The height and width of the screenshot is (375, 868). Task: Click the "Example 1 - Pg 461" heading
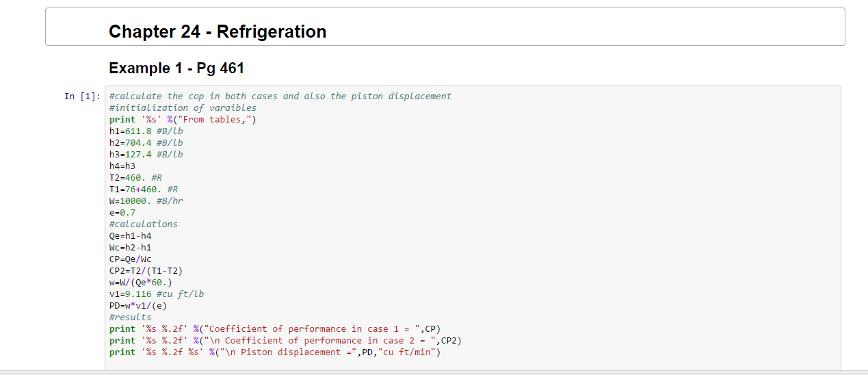tap(176, 68)
